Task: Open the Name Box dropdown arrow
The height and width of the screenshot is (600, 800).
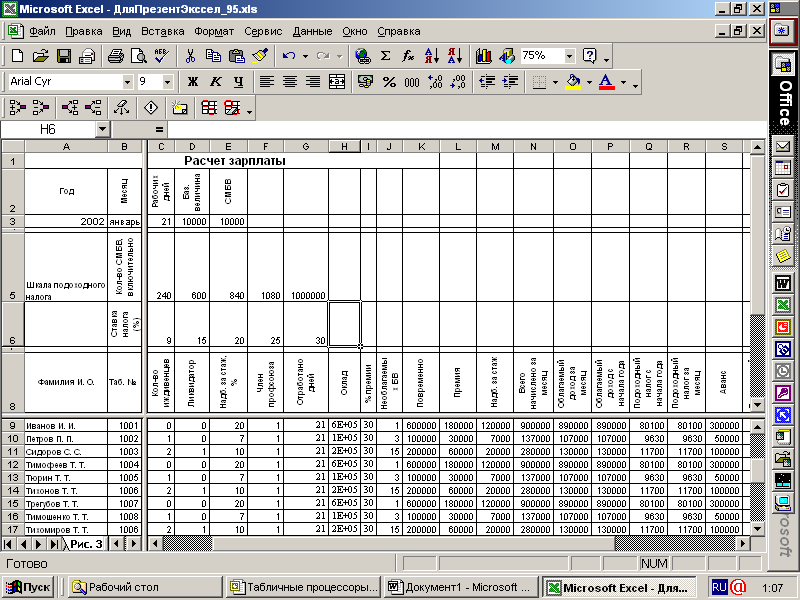Action: coord(102,130)
